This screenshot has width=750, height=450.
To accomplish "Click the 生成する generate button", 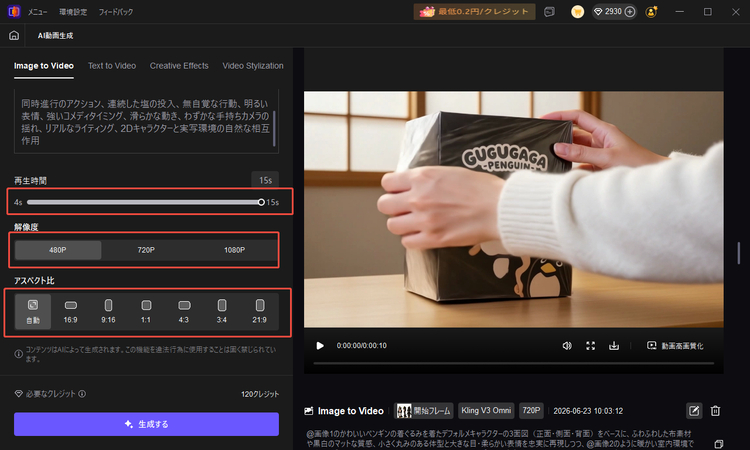I will click(x=146, y=424).
